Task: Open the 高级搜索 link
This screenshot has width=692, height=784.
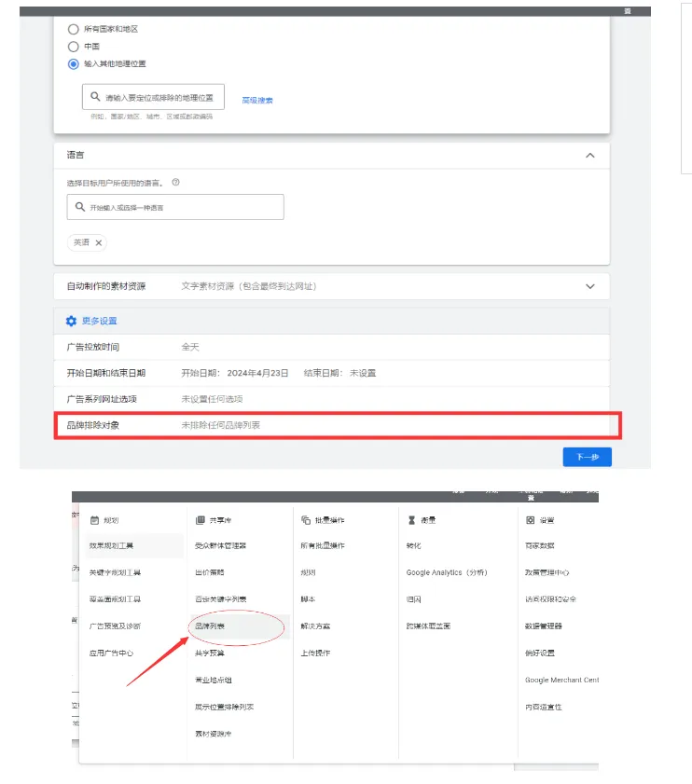Action: coord(257,101)
